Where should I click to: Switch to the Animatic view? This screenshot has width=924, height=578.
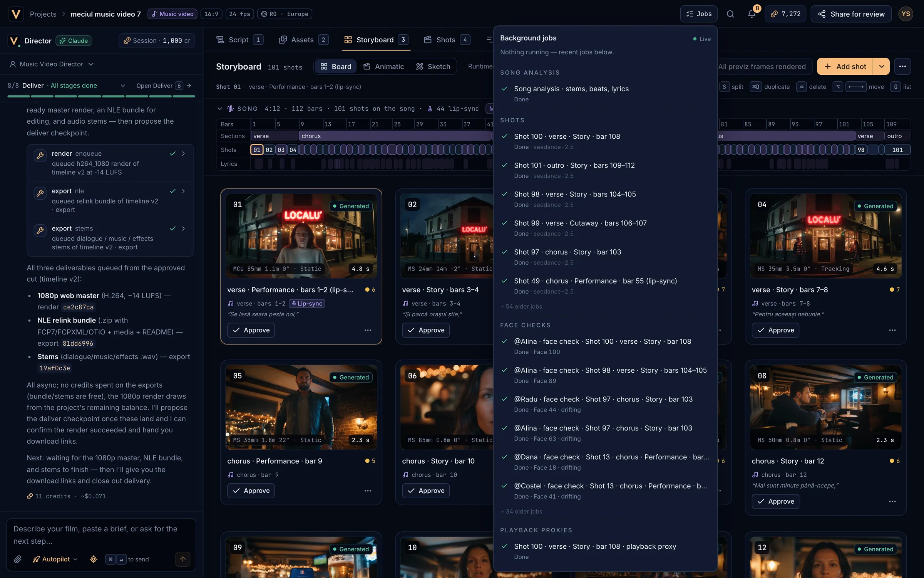(383, 67)
